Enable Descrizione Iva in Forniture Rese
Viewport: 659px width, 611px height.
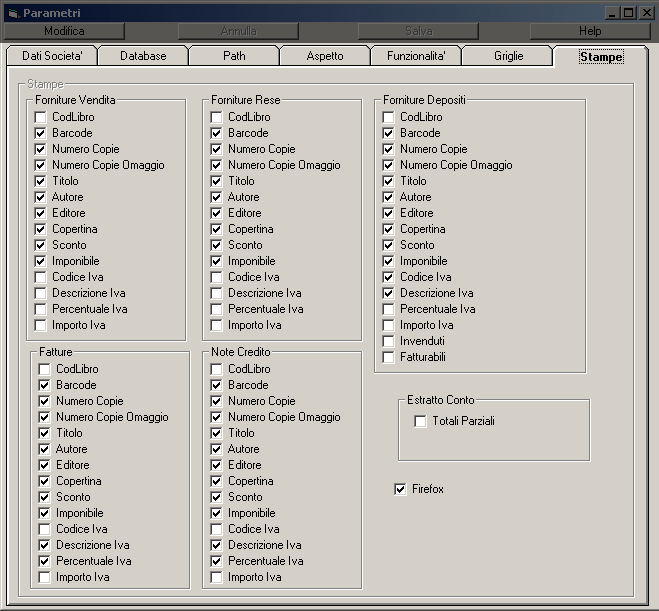point(216,293)
